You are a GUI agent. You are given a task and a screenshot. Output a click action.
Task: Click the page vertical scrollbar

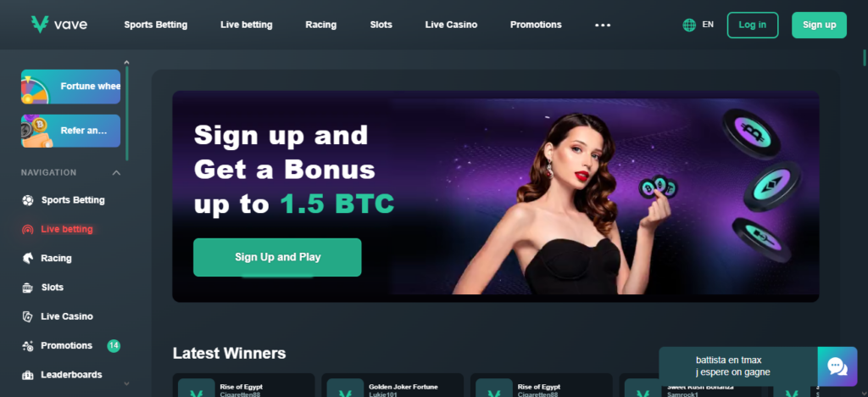point(864,58)
